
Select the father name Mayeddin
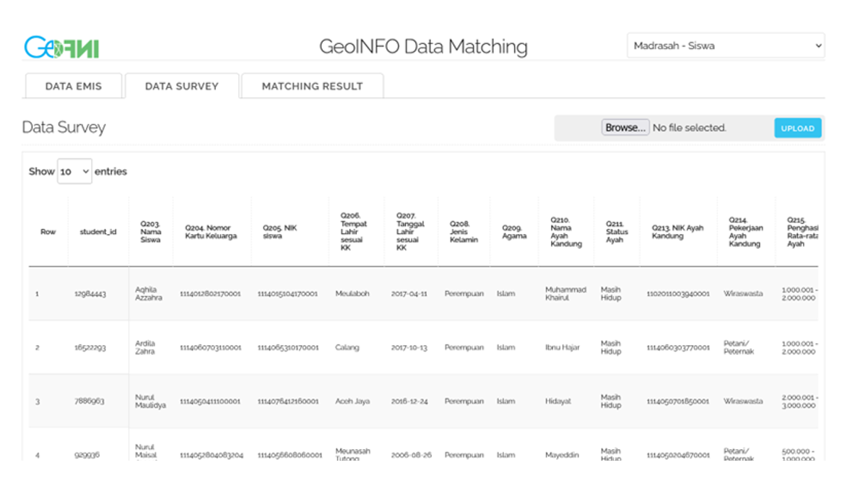562,455
